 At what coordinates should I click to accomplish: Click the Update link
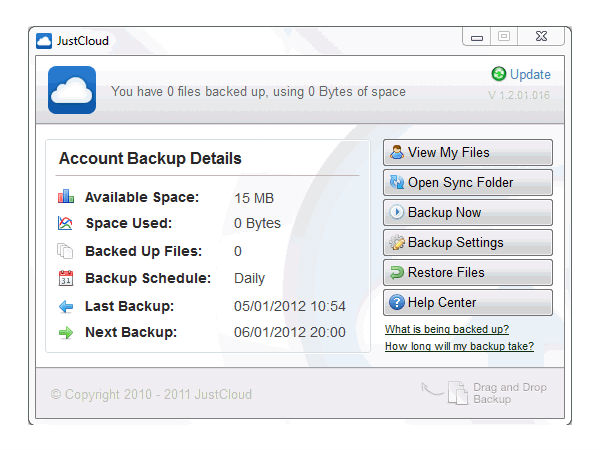click(x=530, y=74)
